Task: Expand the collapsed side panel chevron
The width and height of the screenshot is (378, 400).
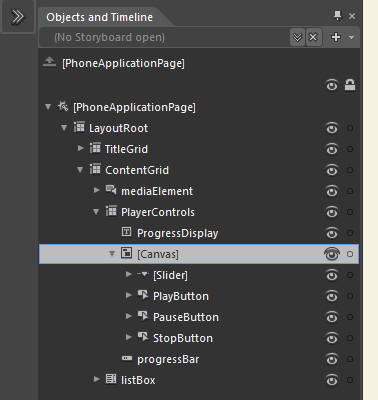Action: (x=17, y=16)
